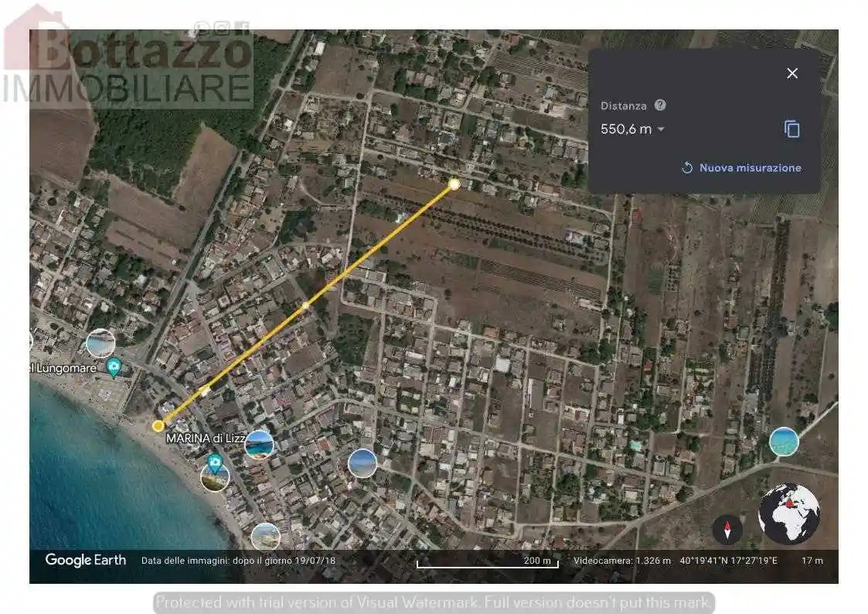The height and width of the screenshot is (614, 868).
Task: Click midpoint handle of yellow measurement line
Action: 306,305
